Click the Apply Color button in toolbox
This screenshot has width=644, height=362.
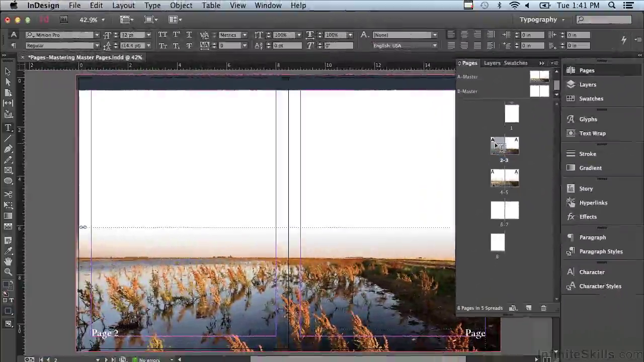point(8,311)
